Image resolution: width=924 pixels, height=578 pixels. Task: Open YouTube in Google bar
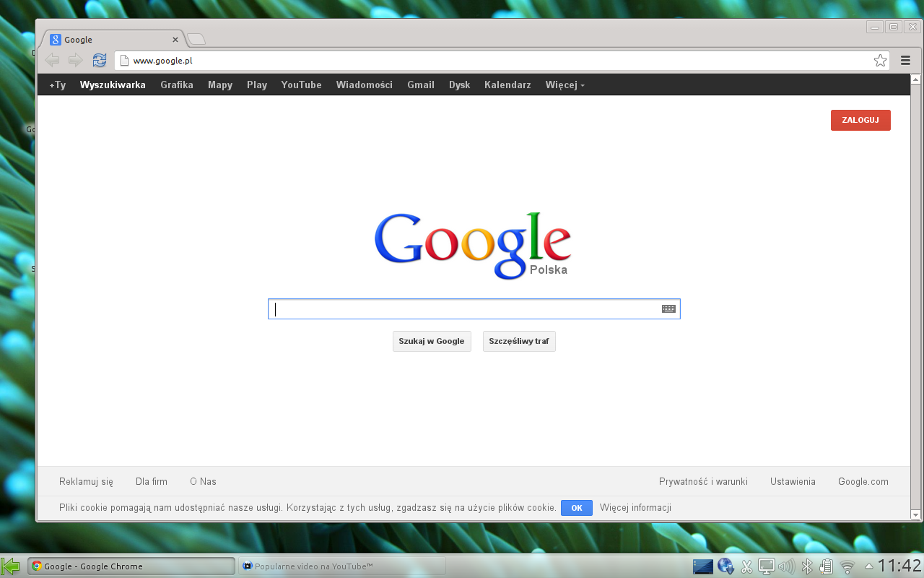pos(302,85)
